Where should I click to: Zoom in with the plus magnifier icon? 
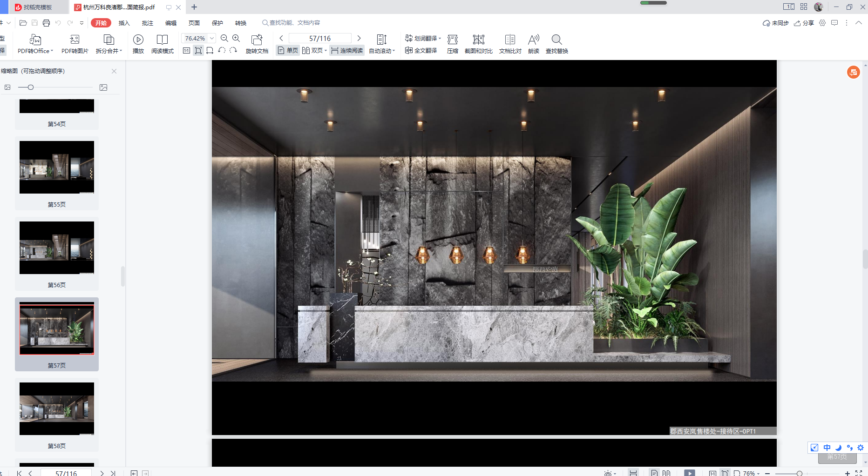[x=236, y=38]
